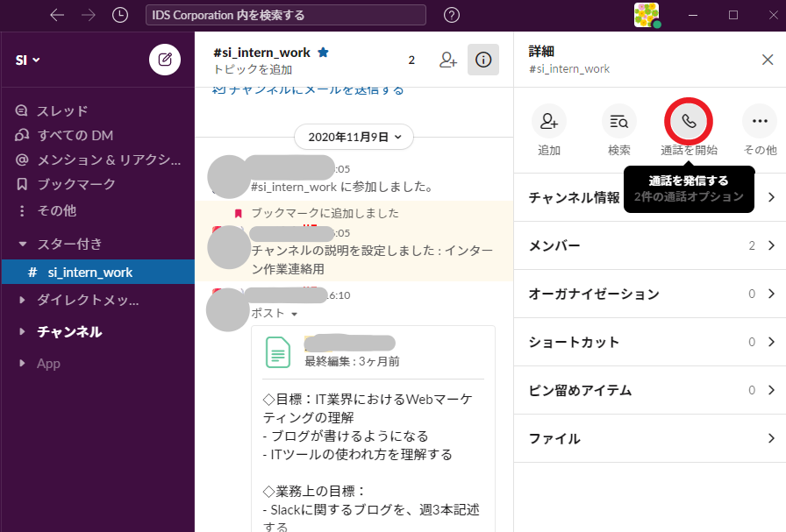Compose a new message with the pencil icon

[x=163, y=60]
